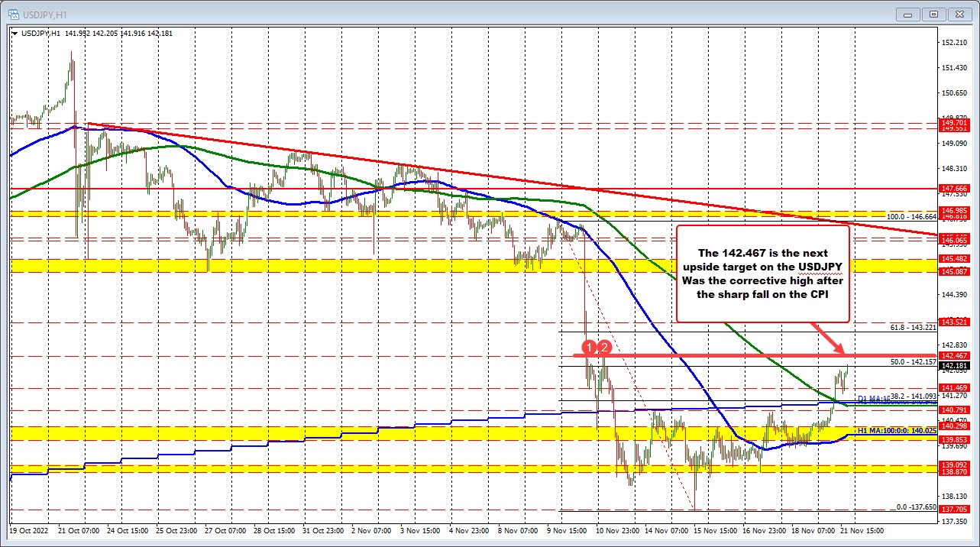Select the red price label 142.467
This screenshot has height=547, width=980.
[956, 356]
